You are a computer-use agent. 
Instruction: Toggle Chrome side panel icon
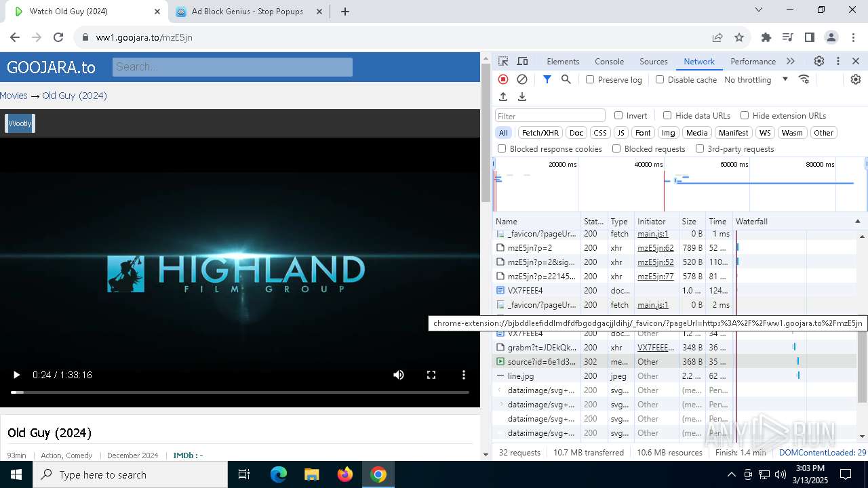[810, 37]
